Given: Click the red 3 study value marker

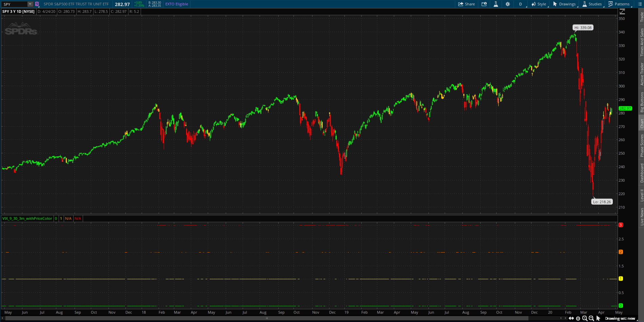Looking at the screenshot, I should [621, 225].
